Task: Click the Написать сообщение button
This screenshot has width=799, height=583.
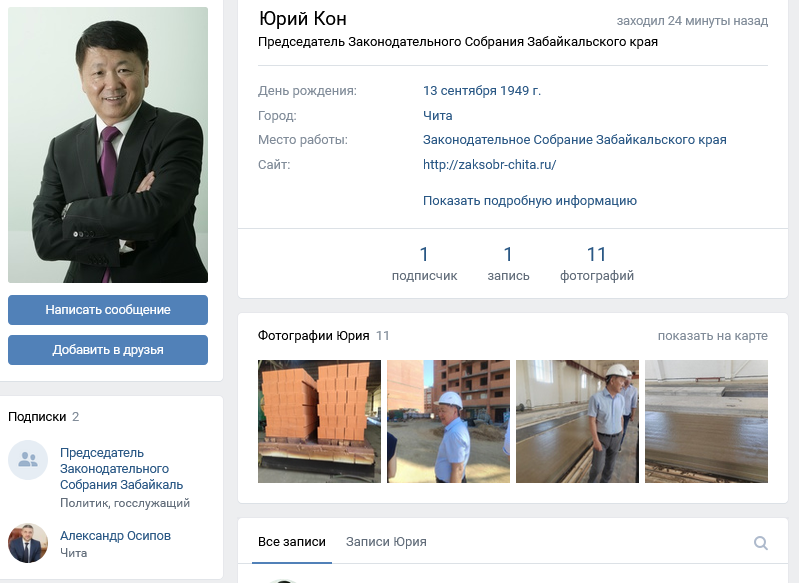Action: pyautogui.click(x=108, y=310)
